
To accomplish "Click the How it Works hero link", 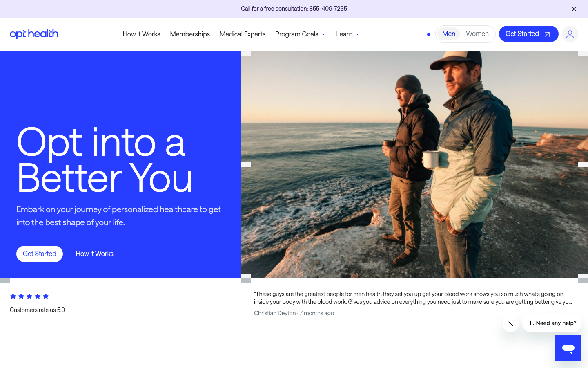I will [x=94, y=254].
